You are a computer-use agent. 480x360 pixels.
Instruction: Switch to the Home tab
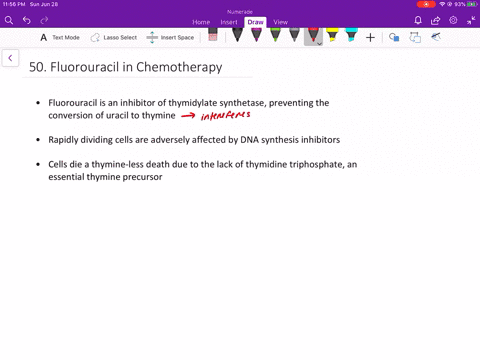201,22
